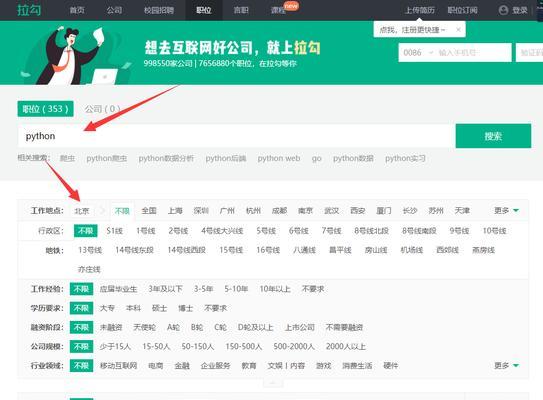
Task: Collapse the filter panel using bottom handle
Action: coord(273,383)
